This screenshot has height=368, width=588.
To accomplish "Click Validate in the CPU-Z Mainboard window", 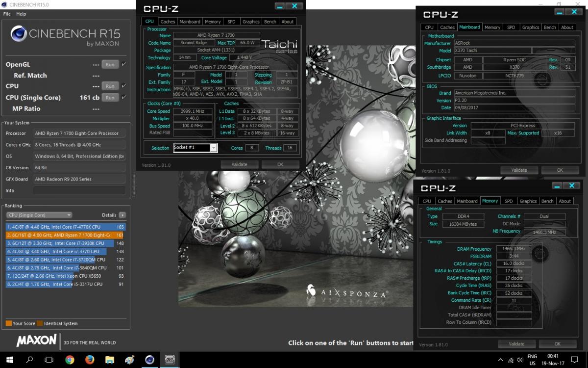I will pos(519,170).
